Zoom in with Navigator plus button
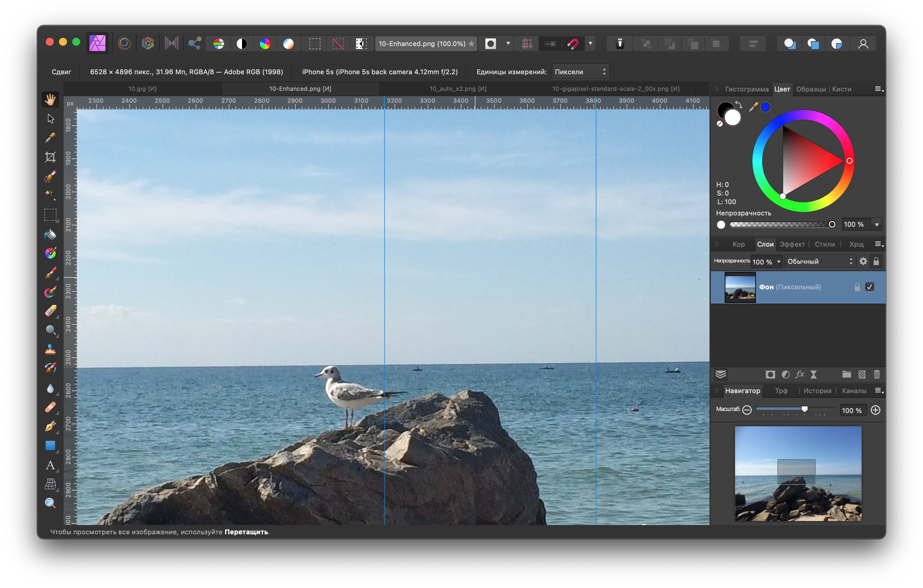 (876, 410)
